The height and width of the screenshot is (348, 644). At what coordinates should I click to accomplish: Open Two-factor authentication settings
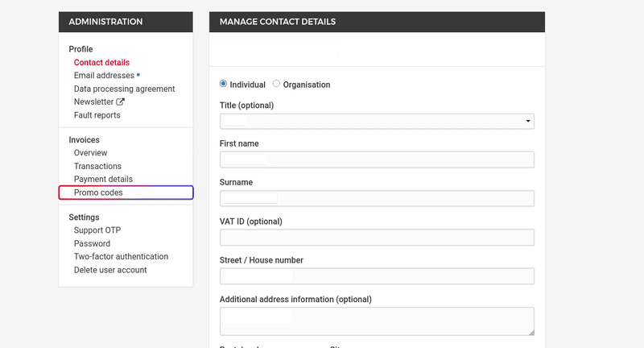121,257
